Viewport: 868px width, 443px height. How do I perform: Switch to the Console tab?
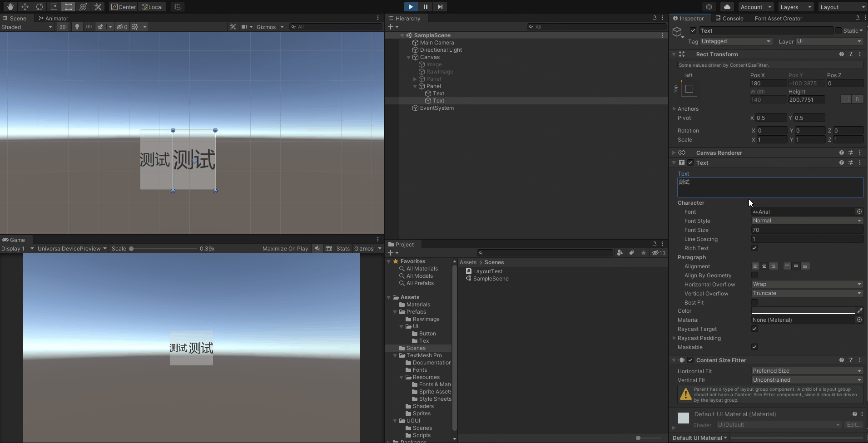pyautogui.click(x=730, y=18)
